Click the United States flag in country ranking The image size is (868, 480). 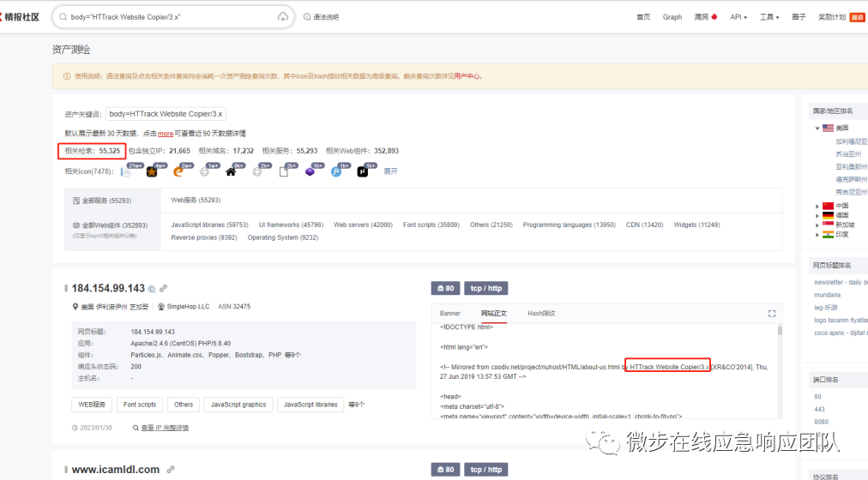pos(829,128)
